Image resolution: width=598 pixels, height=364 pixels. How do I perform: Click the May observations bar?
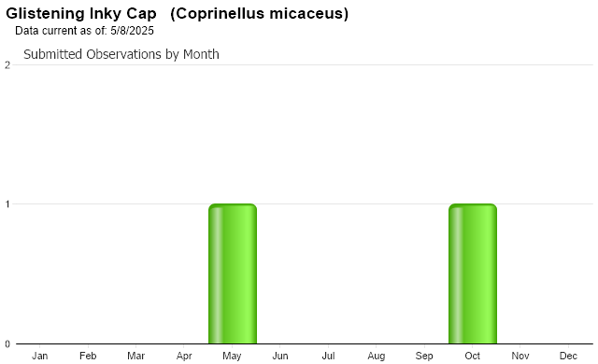[233, 273]
